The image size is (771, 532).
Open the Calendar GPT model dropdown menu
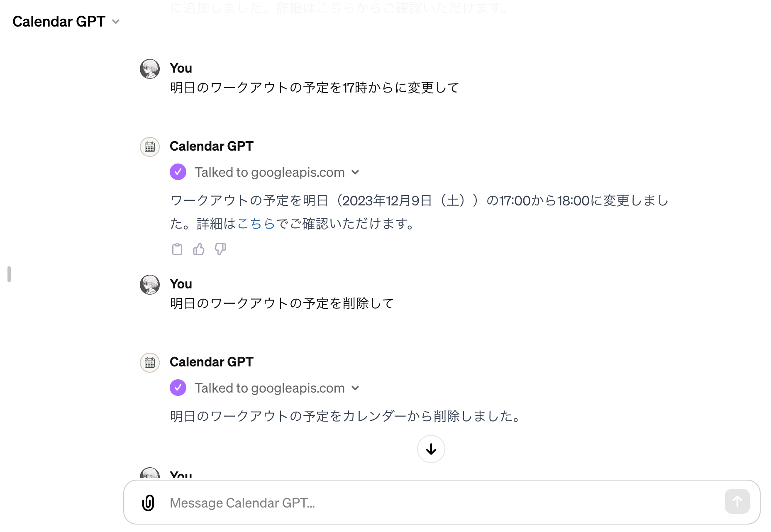pyautogui.click(x=116, y=22)
